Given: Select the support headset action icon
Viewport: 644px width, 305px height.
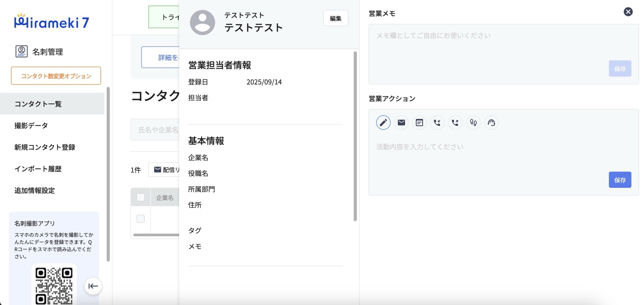Looking at the screenshot, I should (x=491, y=123).
